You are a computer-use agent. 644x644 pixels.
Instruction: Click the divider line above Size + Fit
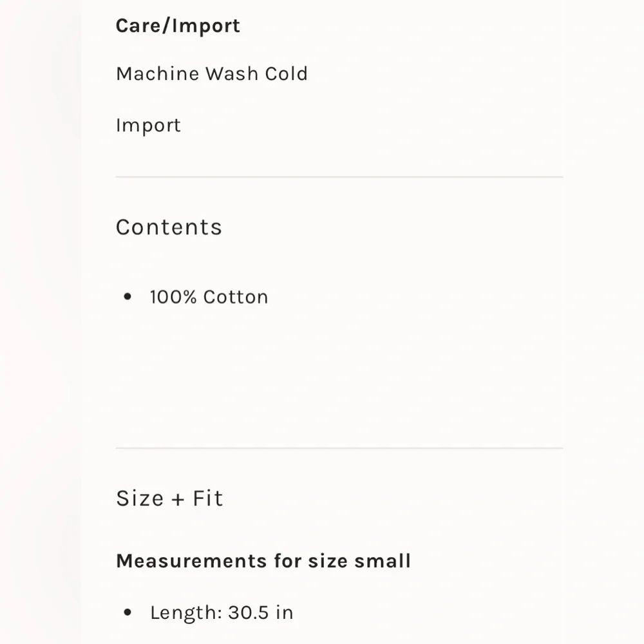coord(339,448)
